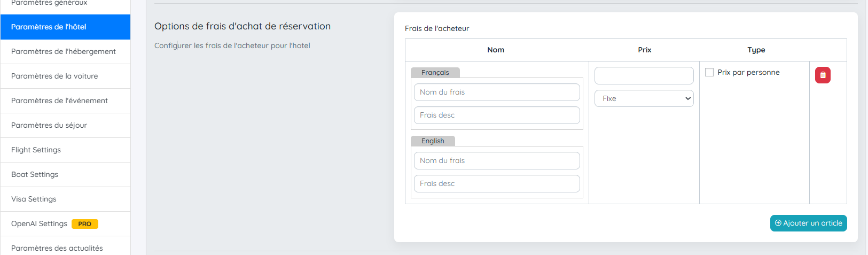The image size is (868, 255).
Task: Click the Français Frais desc field
Action: 497,115
